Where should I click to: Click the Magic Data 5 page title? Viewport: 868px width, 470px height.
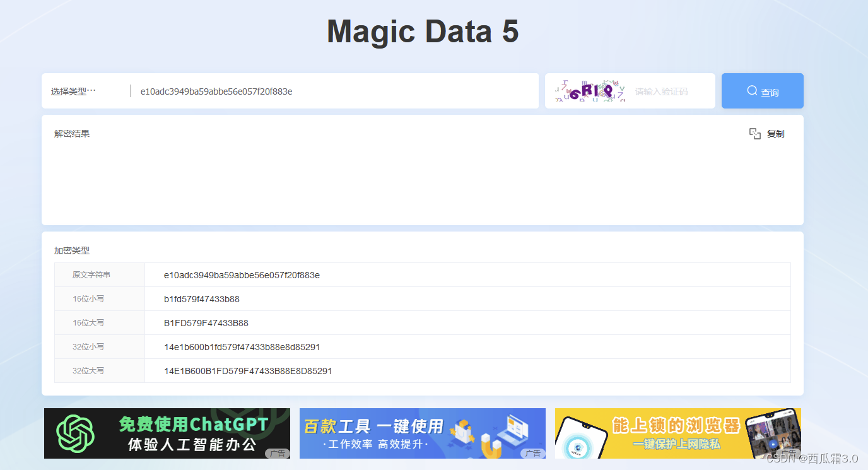click(422, 31)
